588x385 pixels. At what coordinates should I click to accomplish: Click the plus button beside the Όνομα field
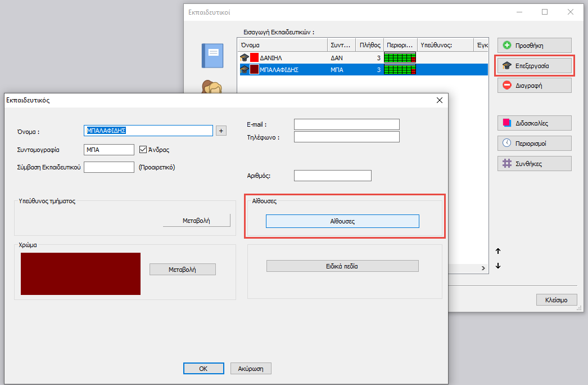[221, 131]
